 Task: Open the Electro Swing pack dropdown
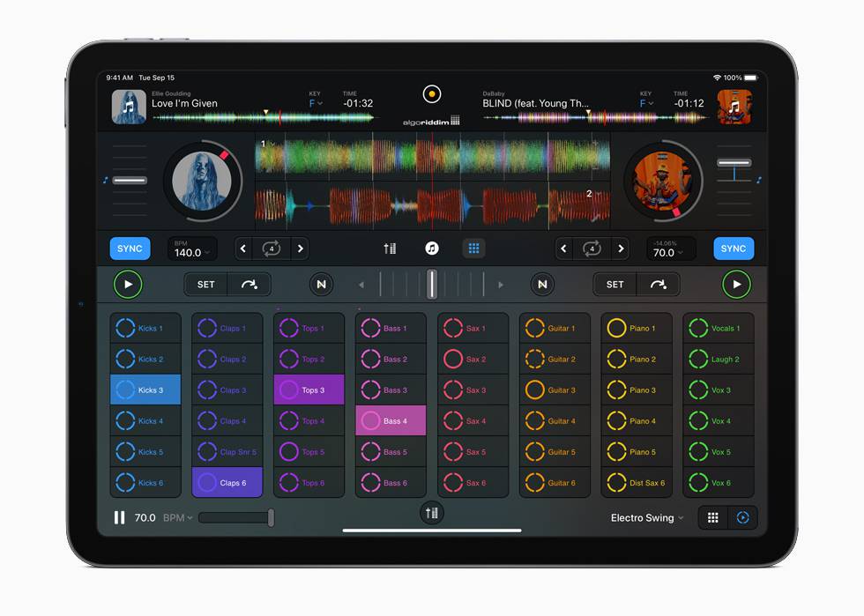click(x=647, y=517)
